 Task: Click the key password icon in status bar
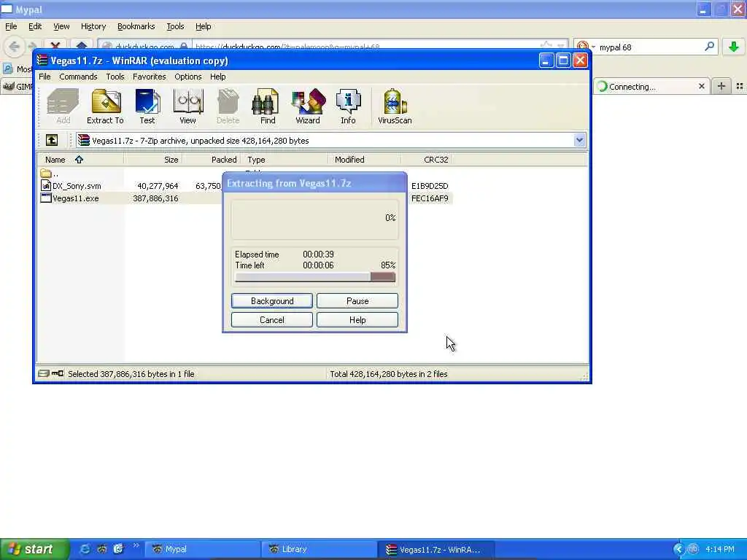coord(58,374)
